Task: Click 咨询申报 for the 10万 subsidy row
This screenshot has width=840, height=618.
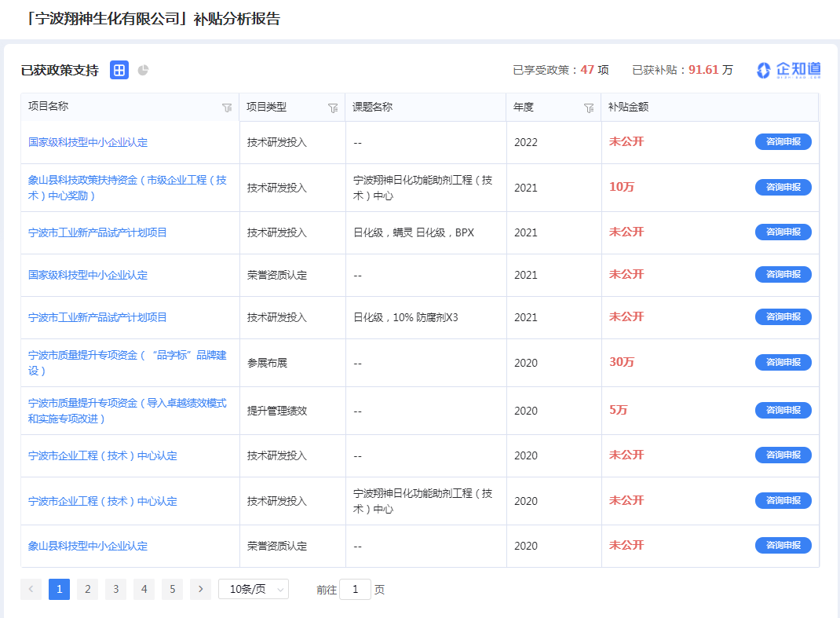Action: [783, 187]
